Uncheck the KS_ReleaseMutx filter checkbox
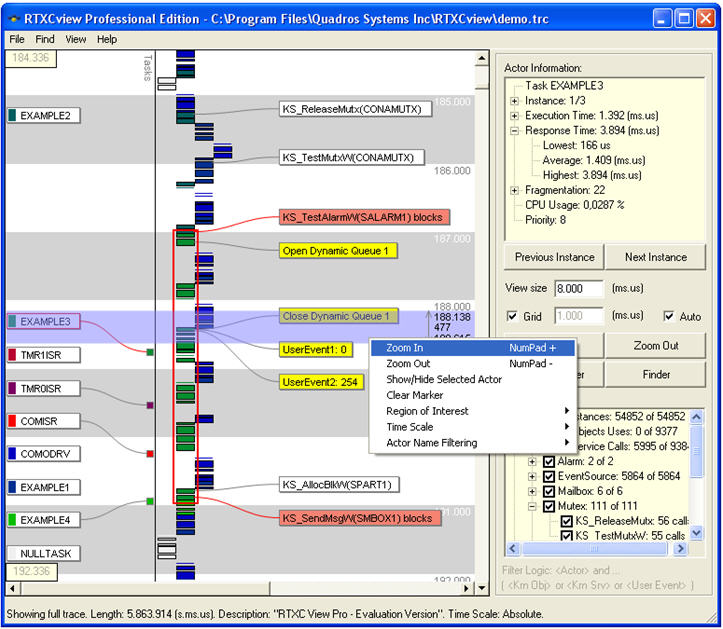This screenshot has height=629, width=723. point(567,521)
